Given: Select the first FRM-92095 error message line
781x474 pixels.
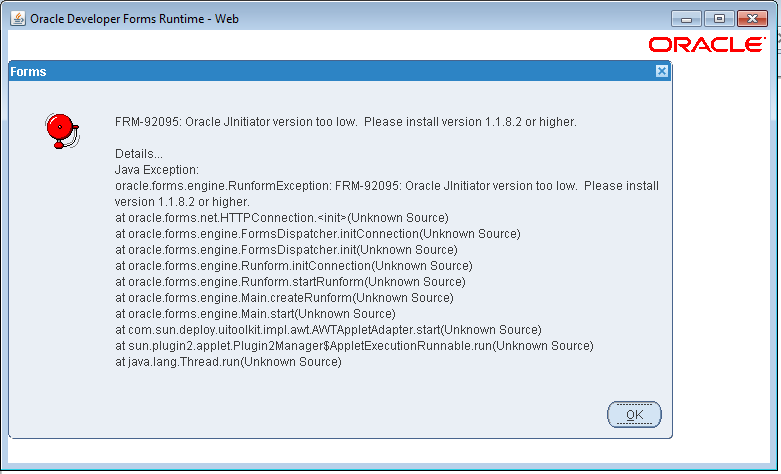Looking at the screenshot, I should point(346,122).
